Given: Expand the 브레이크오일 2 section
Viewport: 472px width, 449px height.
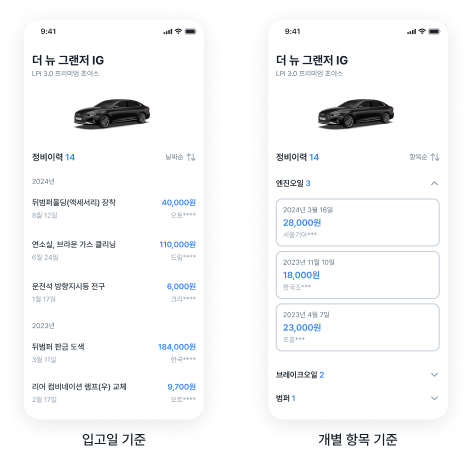Looking at the screenshot, I should (358, 375).
